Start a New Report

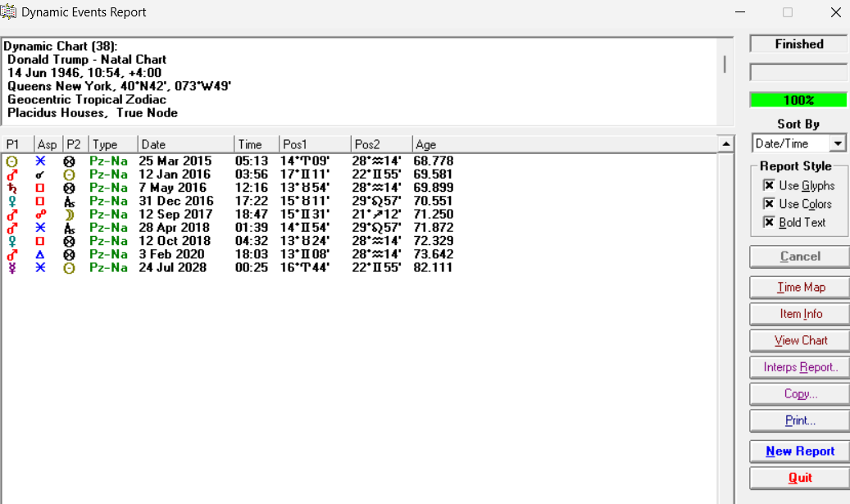tap(799, 451)
